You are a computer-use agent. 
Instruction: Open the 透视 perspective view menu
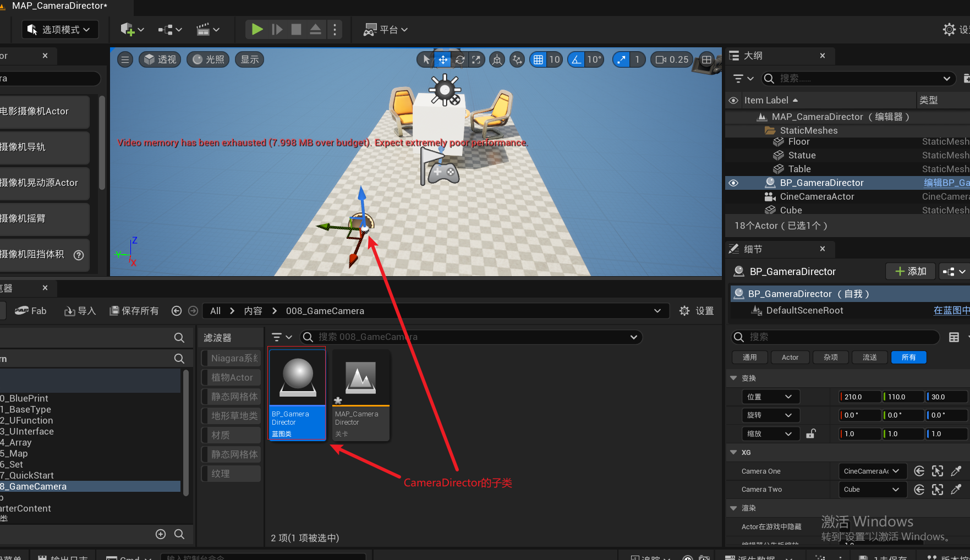[161, 59]
